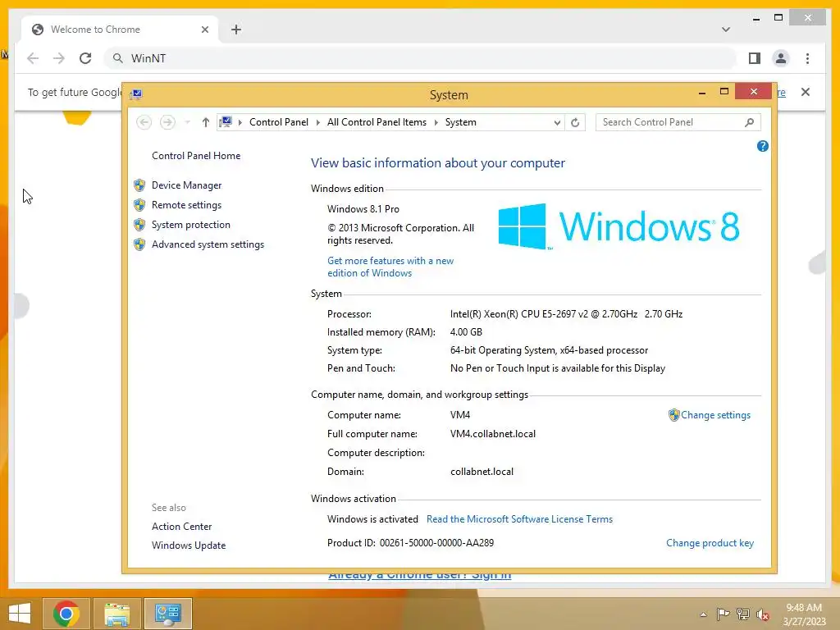Show hidden system tray icons

pos(703,614)
